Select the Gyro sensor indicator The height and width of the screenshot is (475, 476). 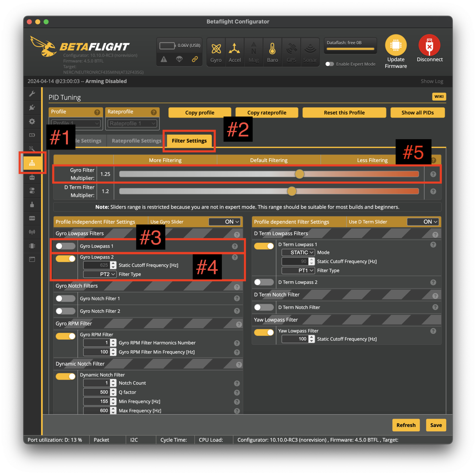[x=216, y=52]
